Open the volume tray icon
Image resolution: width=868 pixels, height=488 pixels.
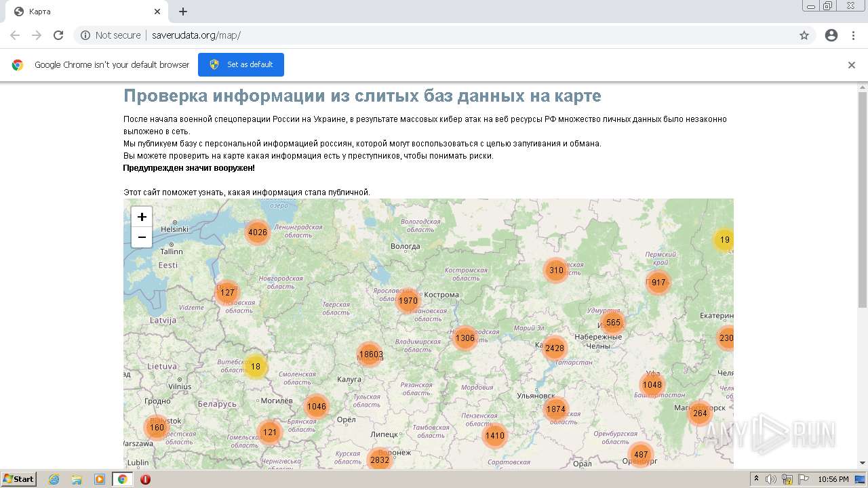point(771,479)
